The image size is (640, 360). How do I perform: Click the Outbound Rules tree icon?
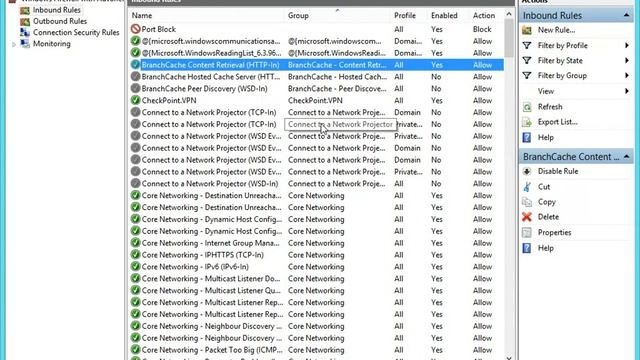(25, 21)
